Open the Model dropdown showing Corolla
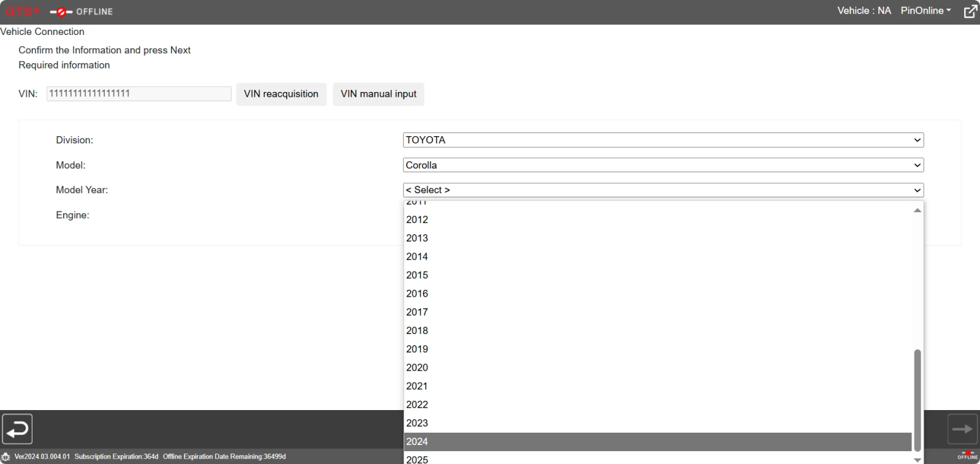This screenshot has width=980, height=464. [663, 165]
